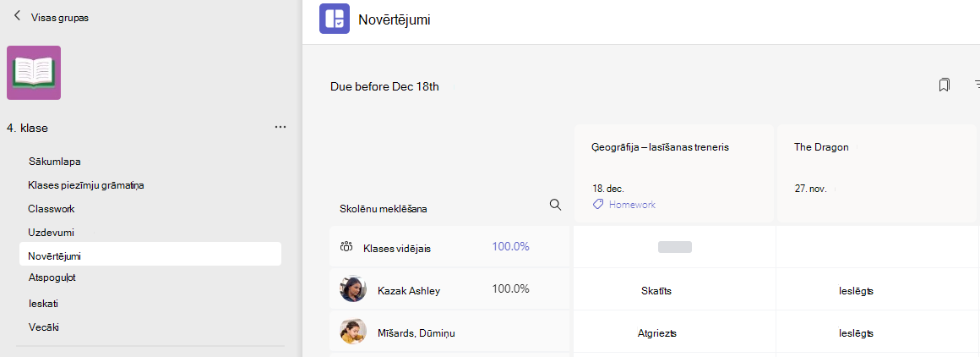Click Kazak Ashley's 100.0% average
This screenshot has height=357, width=980.
tap(510, 289)
